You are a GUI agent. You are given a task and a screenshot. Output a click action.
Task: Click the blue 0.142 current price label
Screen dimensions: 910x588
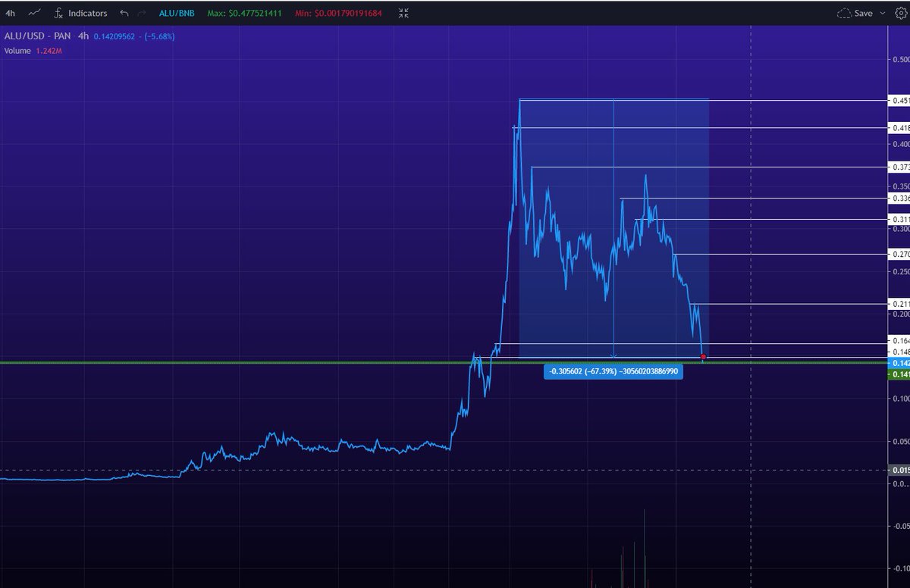[x=899, y=364]
